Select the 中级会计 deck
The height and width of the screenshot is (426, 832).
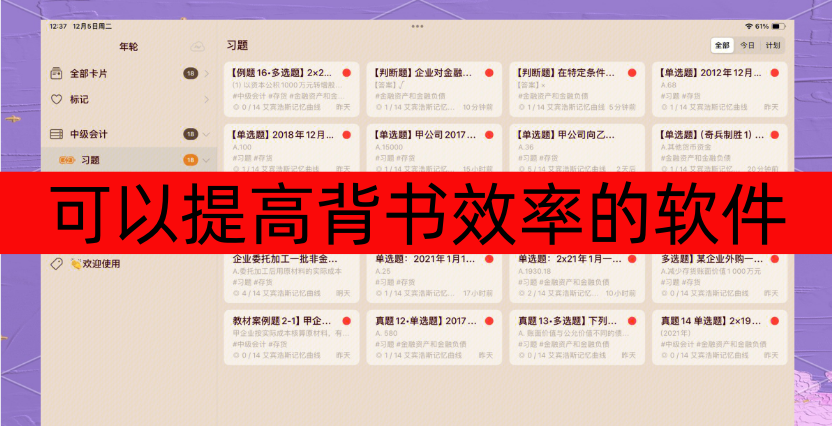pos(129,134)
